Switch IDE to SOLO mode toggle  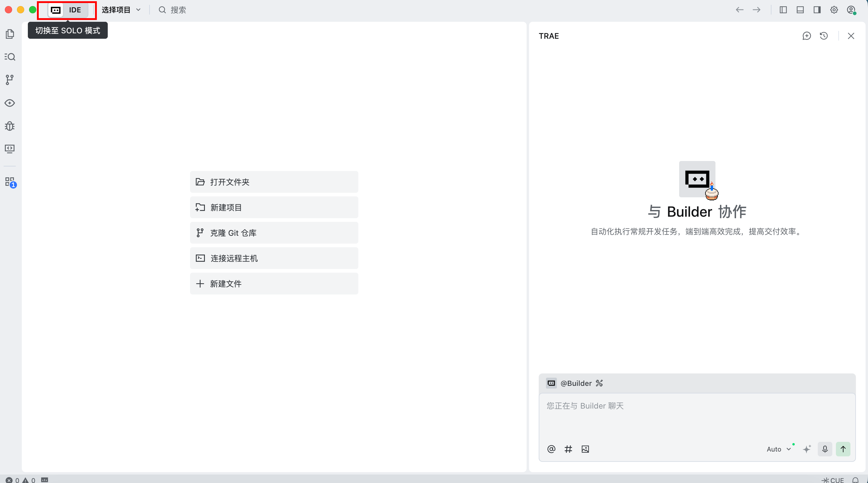(67, 10)
